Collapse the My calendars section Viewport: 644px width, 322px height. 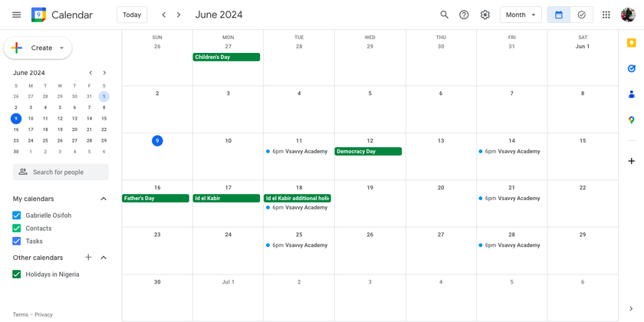103,199
